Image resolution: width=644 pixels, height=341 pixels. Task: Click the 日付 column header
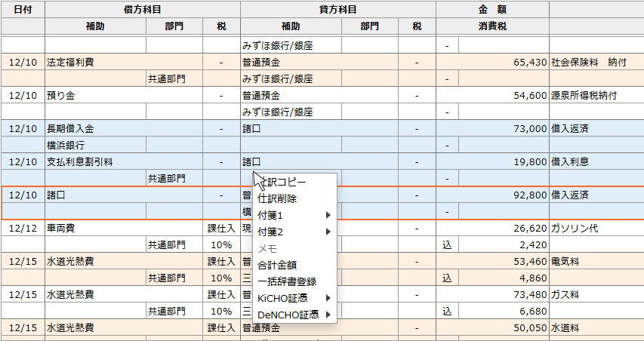[23, 10]
